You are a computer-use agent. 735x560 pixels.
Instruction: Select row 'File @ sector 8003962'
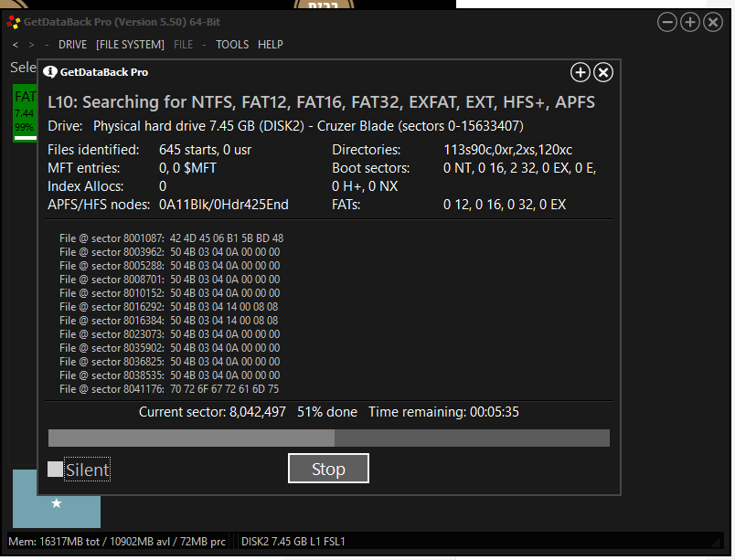(x=170, y=252)
